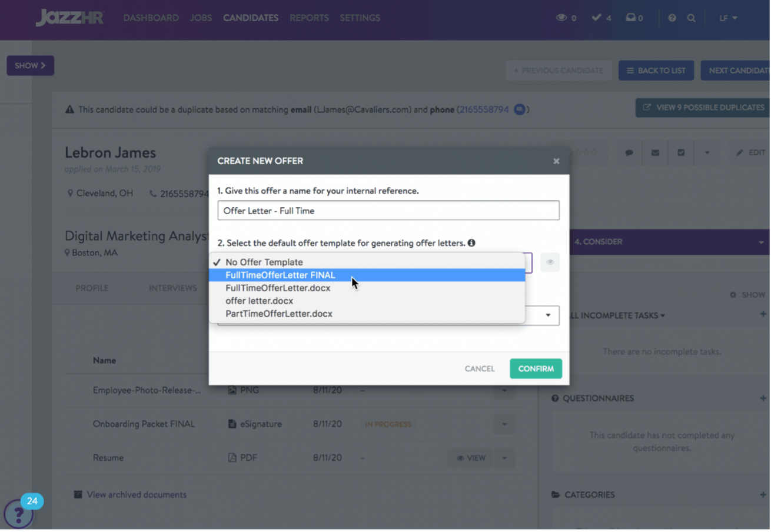This screenshot has width=771, height=532.
Task: Switch to the Interviews tab
Action: (172, 288)
